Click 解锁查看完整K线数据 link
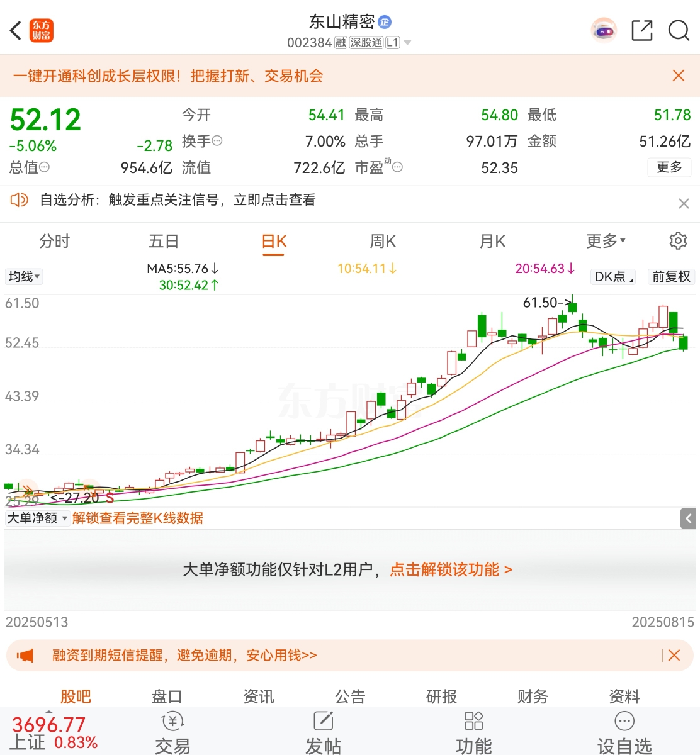 138,518
